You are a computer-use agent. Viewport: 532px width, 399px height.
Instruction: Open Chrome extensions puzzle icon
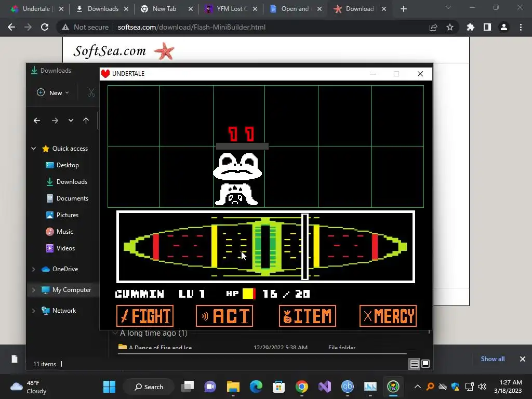coord(471,27)
